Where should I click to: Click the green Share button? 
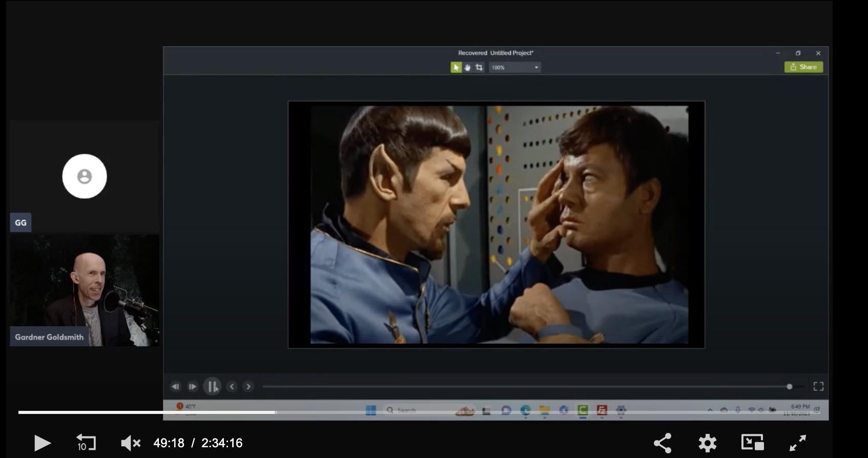click(x=803, y=67)
